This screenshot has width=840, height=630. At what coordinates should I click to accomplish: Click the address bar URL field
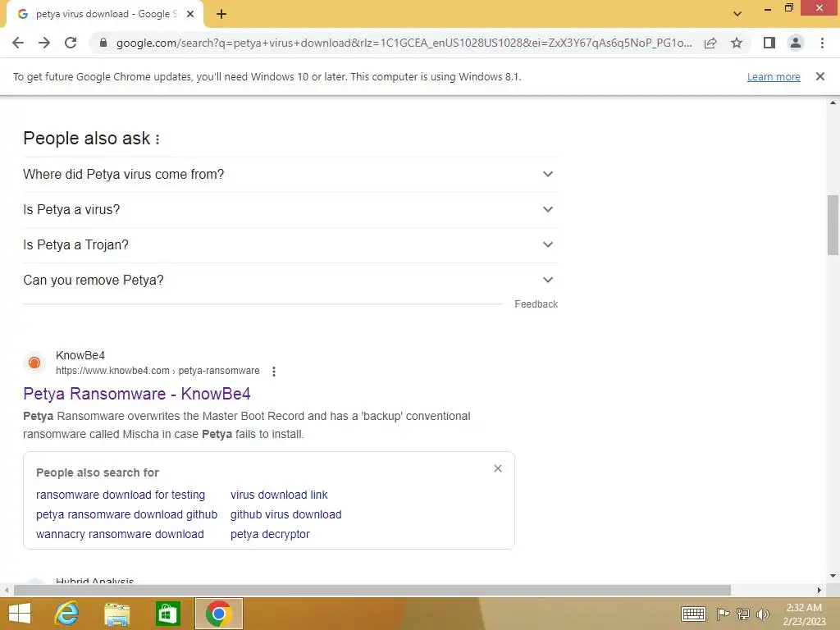coord(404,43)
